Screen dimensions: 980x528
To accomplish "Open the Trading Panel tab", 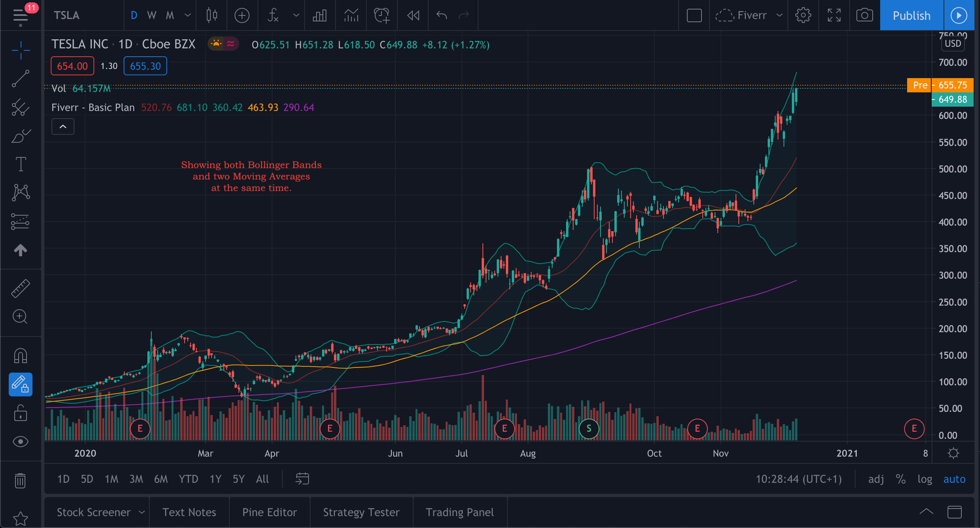I will (x=459, y=512).
